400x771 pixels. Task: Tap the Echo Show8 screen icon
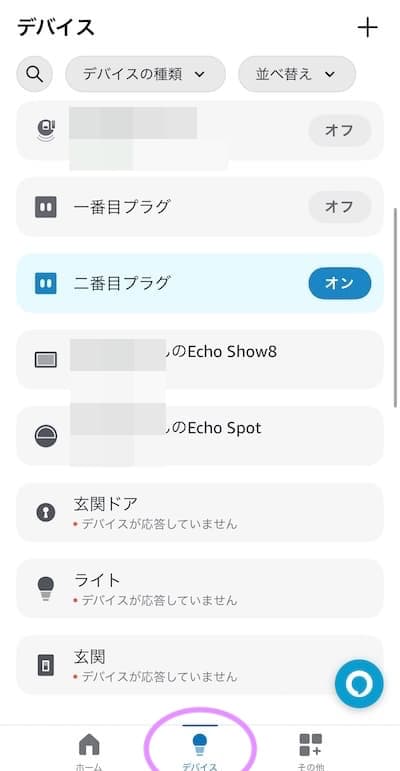[46, 360]
